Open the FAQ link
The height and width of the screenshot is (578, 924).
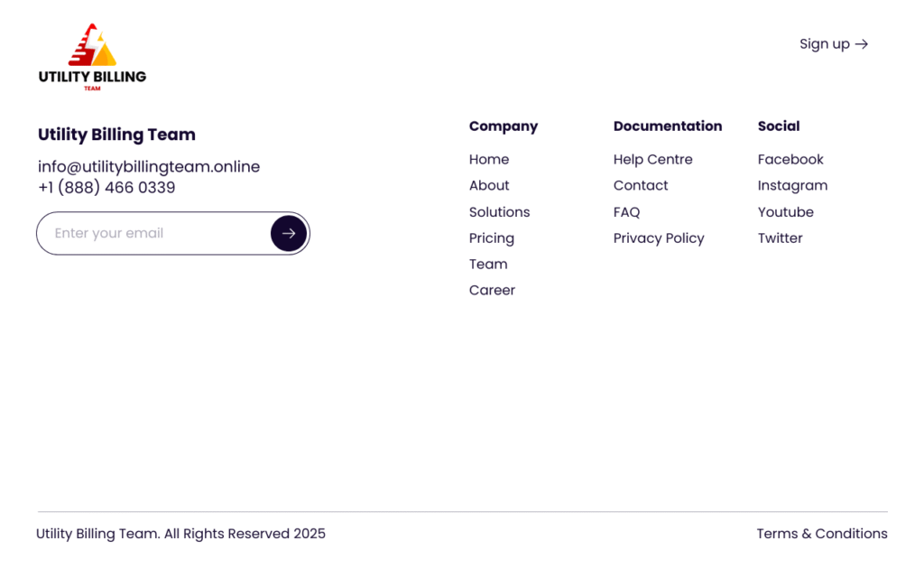pyautogui.click(x=626, y=212)
